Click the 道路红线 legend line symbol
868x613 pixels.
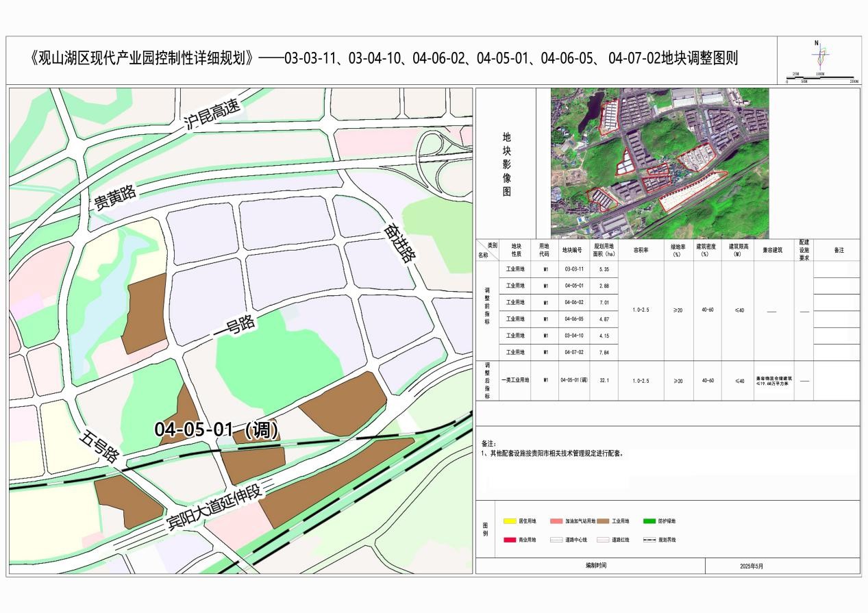603,540
